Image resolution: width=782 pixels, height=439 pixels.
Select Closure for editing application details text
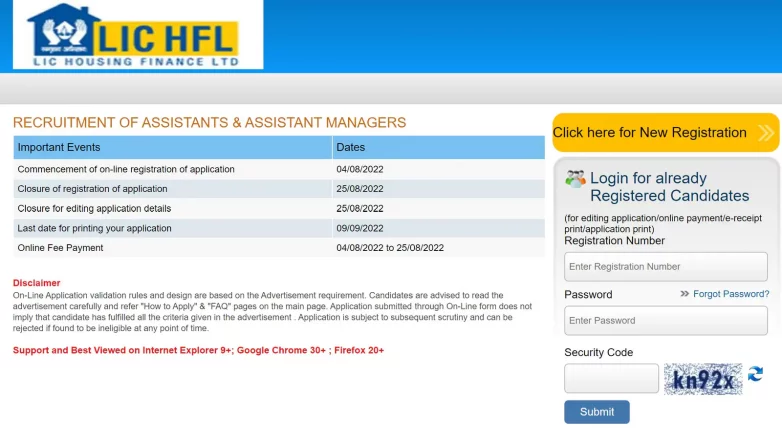(x=94, y=209)
